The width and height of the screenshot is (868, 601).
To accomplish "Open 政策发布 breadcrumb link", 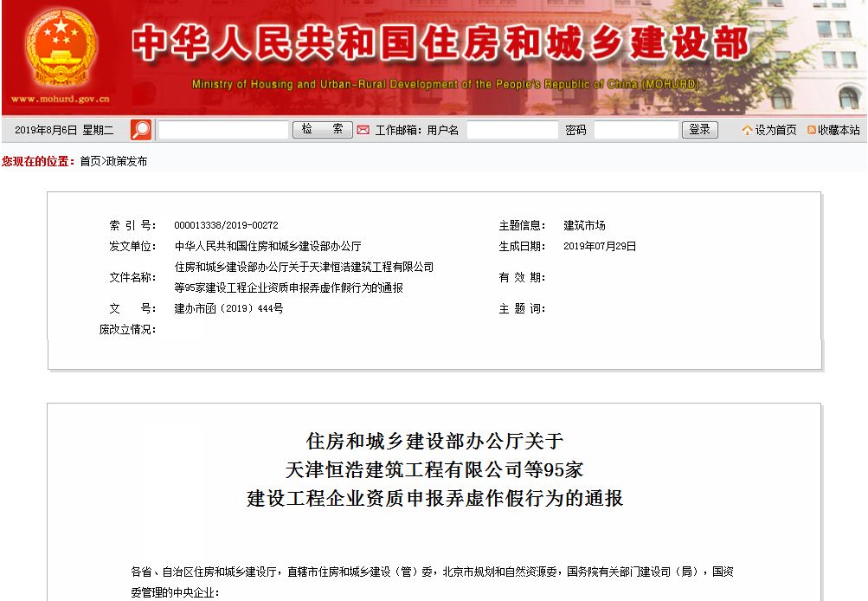I will point(126,161).
